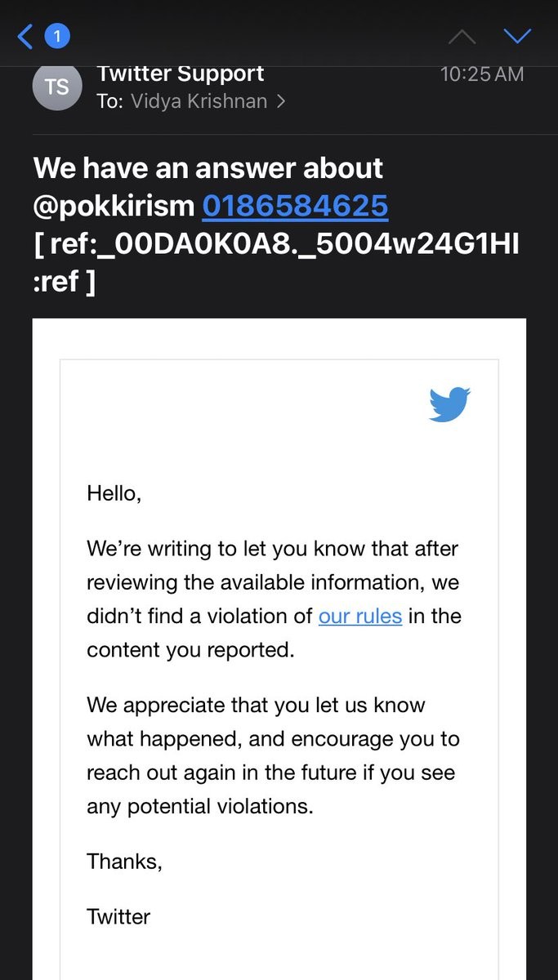Tap the "We're writing to let you know" paragraph
The image size is (558, 980).
pos(273,599)
